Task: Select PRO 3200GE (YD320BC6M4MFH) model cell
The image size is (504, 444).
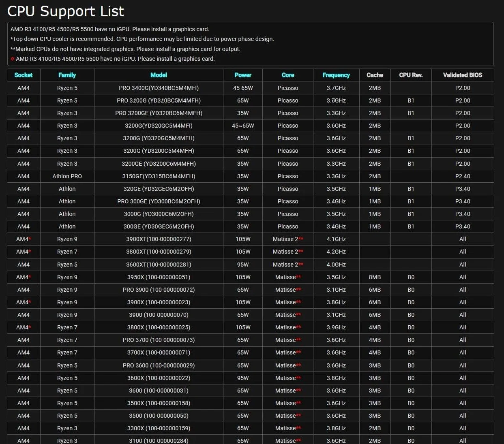Action: coord(159,113)
